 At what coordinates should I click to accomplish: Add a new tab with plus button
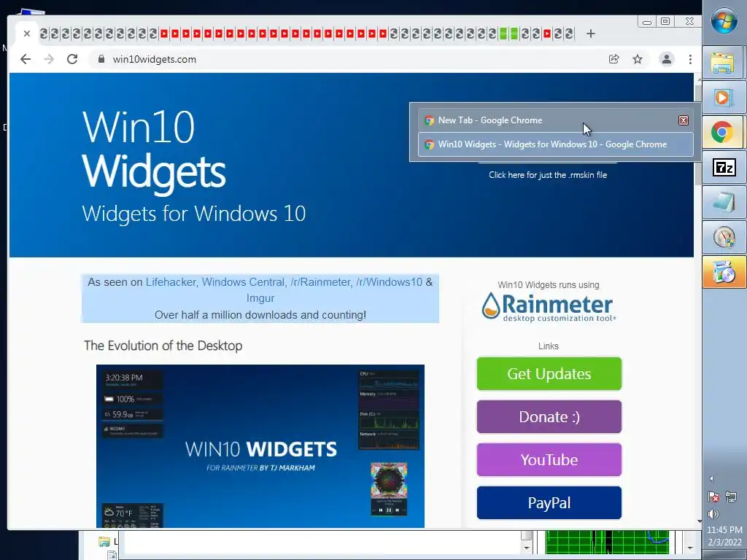[x=591, y=34]
